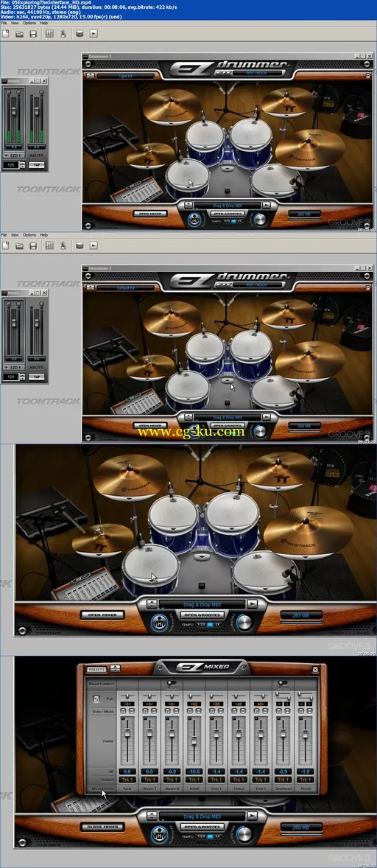Toggle Bleed Control switch on the Snare B channel
The width and height of the screenshot is (377, 868).
click(172, 683)
